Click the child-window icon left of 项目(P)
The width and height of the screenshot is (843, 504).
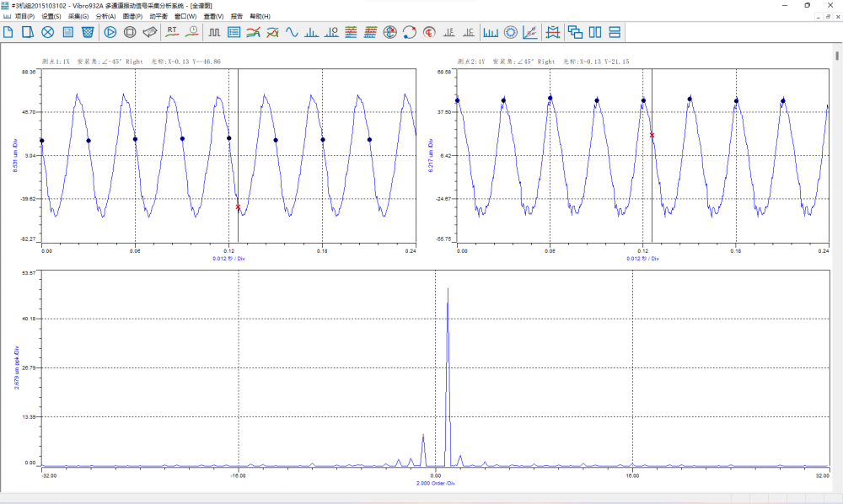click(x=7, y=17)
